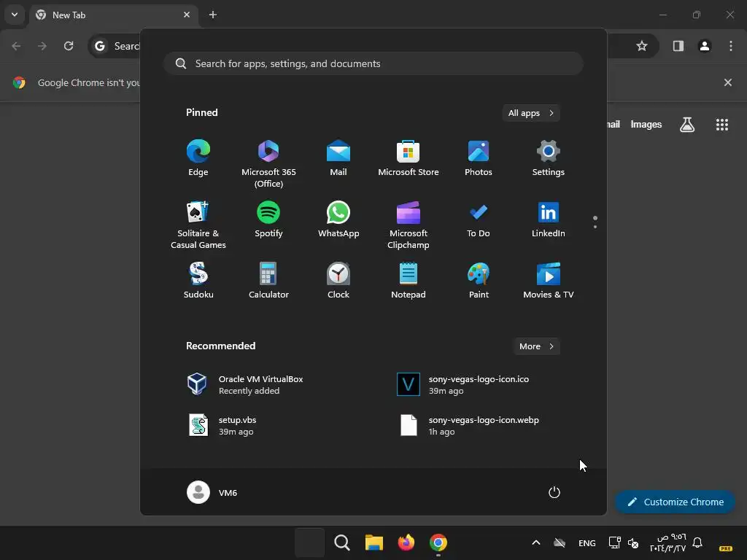The width and height of the screenshot is (747, 560).
Task: Open Google Images link
Action: coord(646,124)
